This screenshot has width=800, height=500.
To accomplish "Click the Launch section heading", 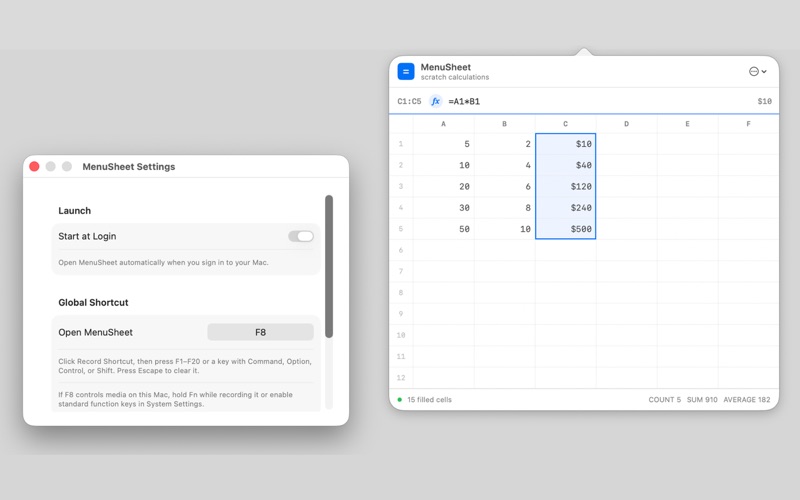I will (74, 211).
